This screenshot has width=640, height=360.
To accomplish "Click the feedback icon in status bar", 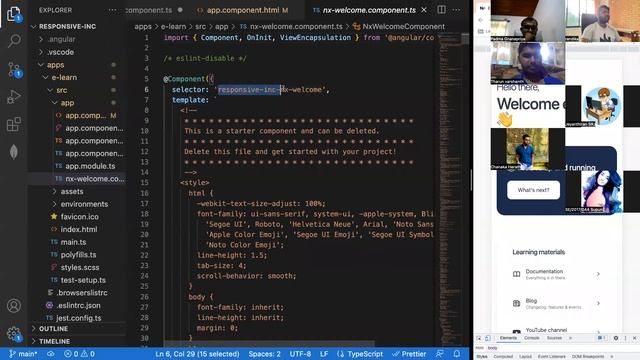I will (x=440, y=354).
